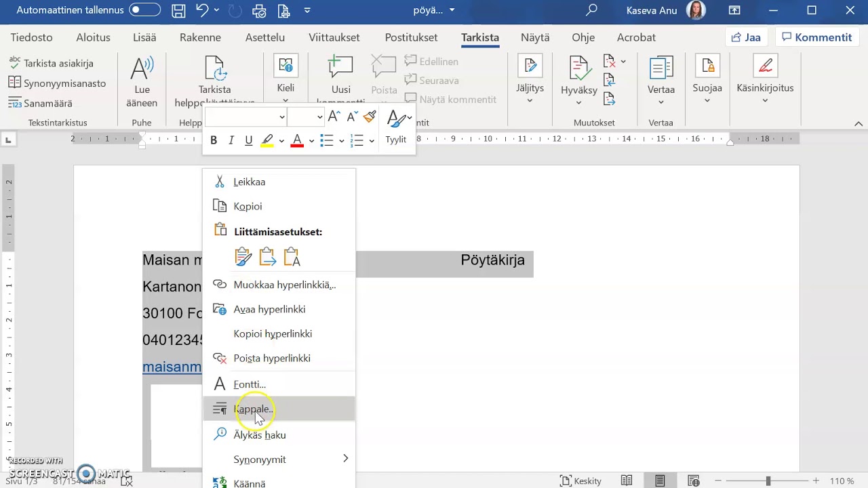Open the Customize Quick Access Toolbar dropdown
Screen dimensions: 868x488
pyautogui.click(x=307, y=10)
